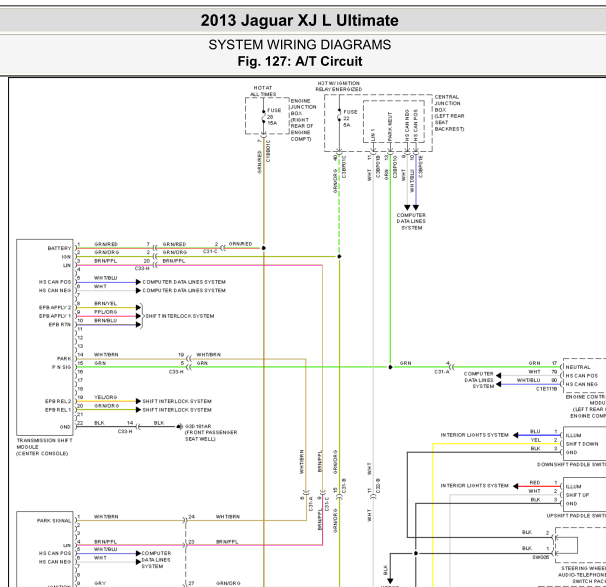Click the "HOT AT ALL TIMES" label
The height and width of the screenshot is (587, 606).
pyautogui.click(x=263, y=91)
